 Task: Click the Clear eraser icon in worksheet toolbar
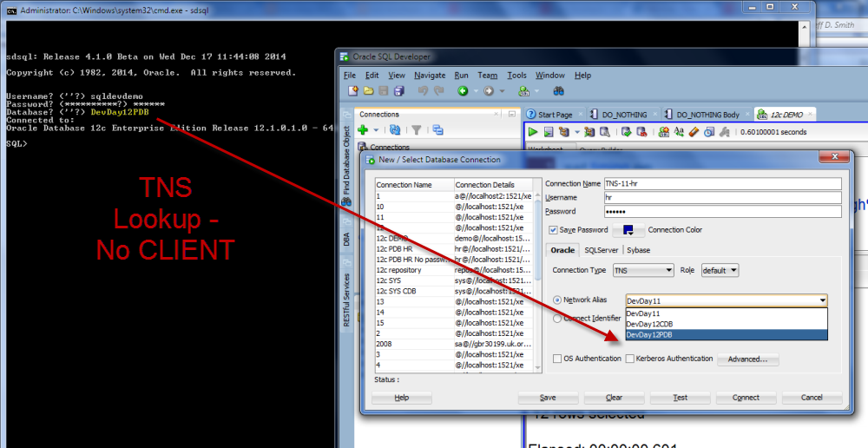pyautogui.click(x=694, y=132)
